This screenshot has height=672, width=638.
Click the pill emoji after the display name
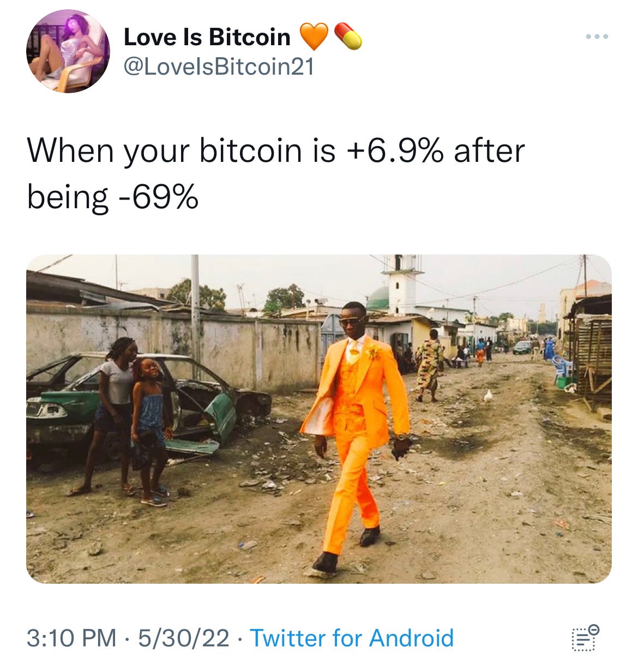click(348, 37)
